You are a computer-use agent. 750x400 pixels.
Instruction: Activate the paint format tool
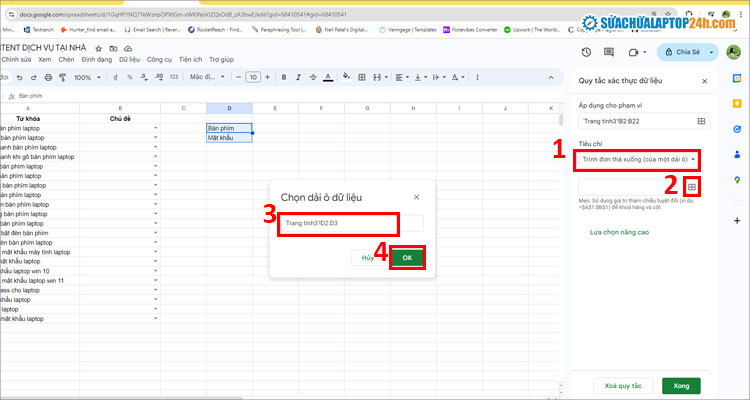coord(62,77)
